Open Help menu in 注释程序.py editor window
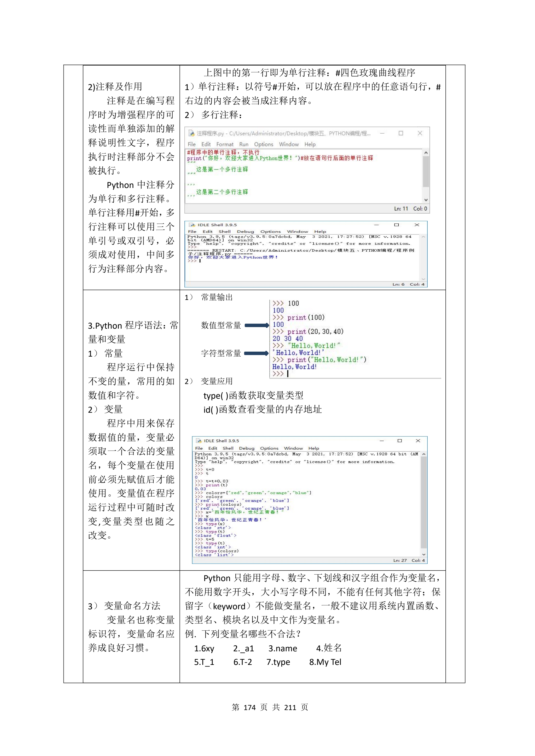This screenshot has height=756, width=535. 310,144
